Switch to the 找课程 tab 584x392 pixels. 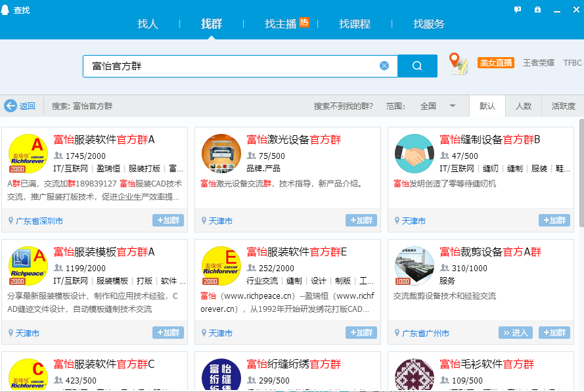pyautogui.click(x=354, y=24)
